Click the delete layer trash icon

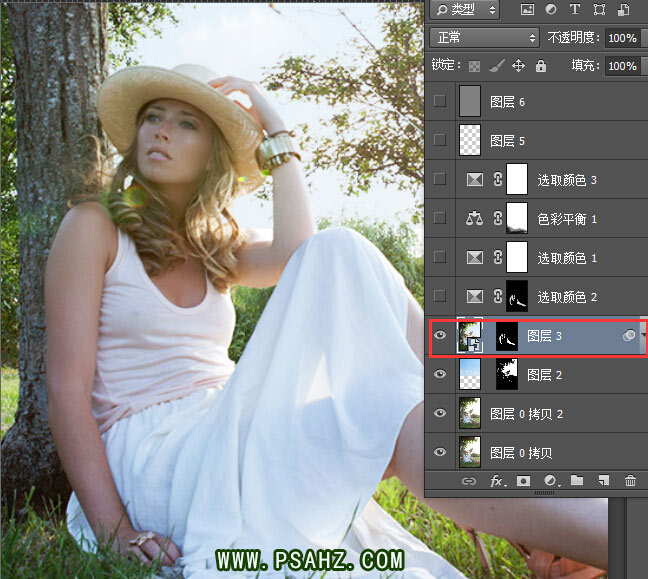(x=630, y=481)
